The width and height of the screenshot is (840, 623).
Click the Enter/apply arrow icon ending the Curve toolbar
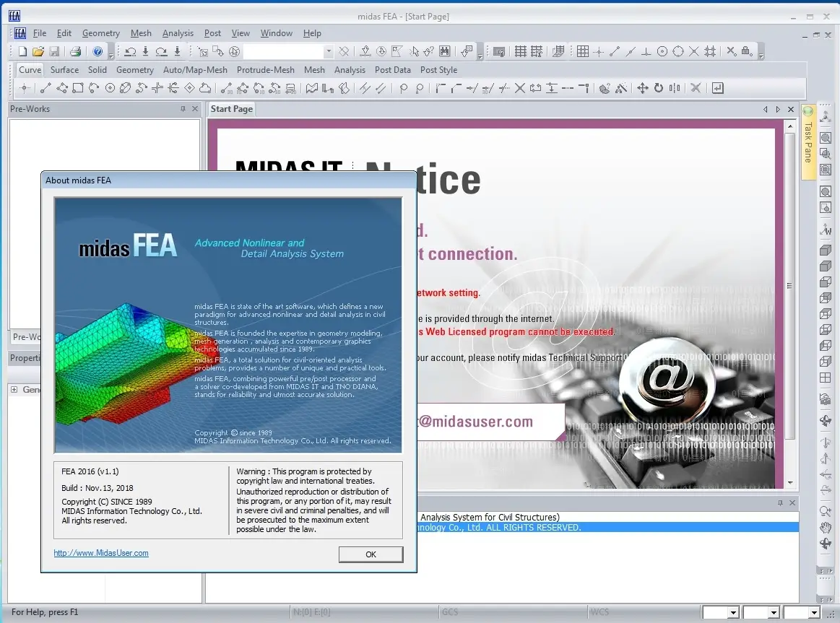pos(718,88)
